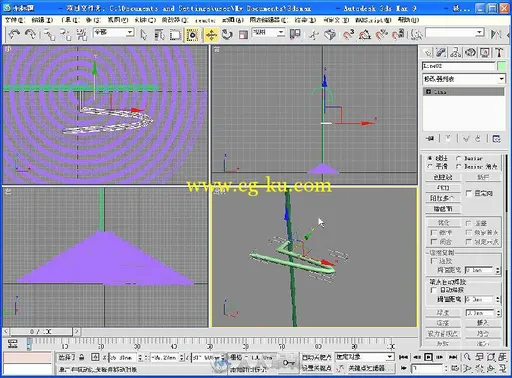Enable the Reorient checkbox

coord(469,193)
